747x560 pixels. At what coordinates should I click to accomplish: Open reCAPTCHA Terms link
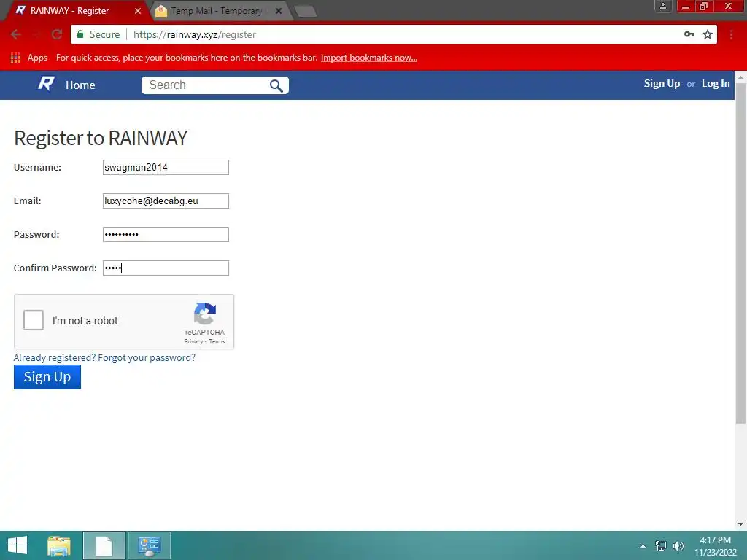(x=217, y=341)
